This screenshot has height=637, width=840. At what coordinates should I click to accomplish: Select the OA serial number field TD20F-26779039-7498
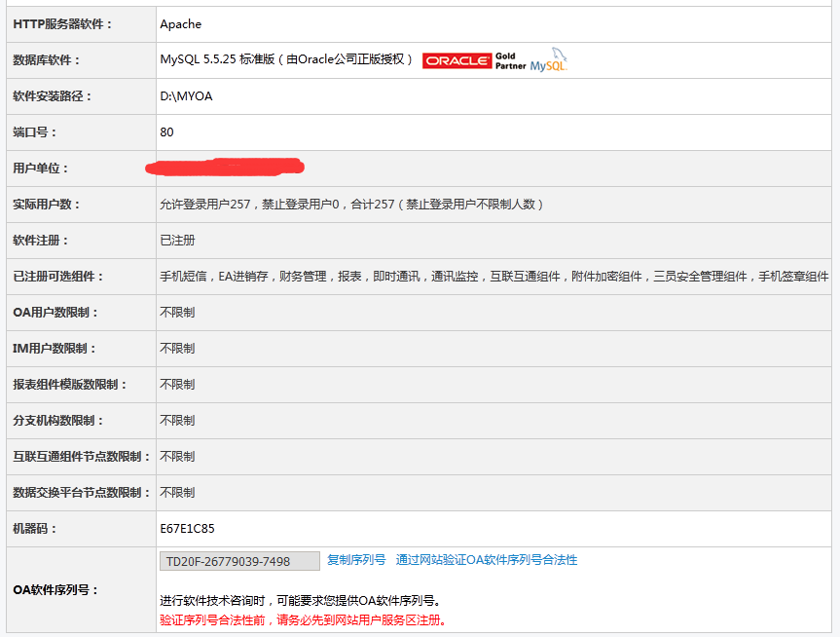point(239,561)
